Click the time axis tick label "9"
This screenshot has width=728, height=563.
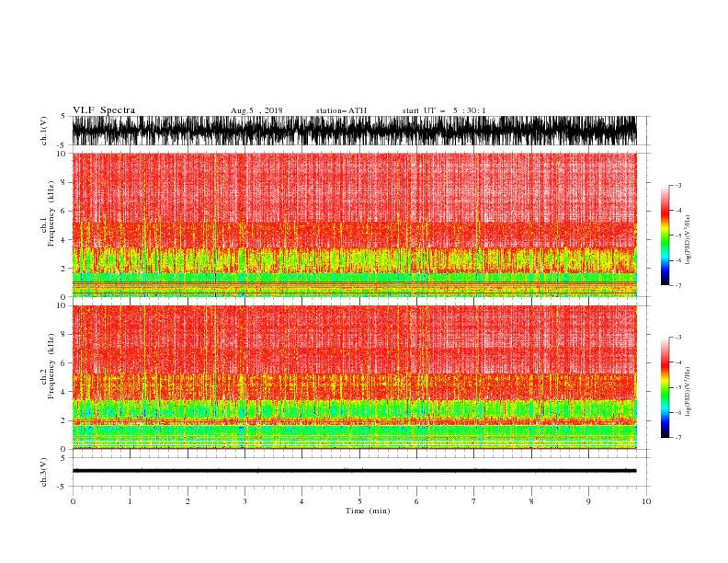(588, 501)
